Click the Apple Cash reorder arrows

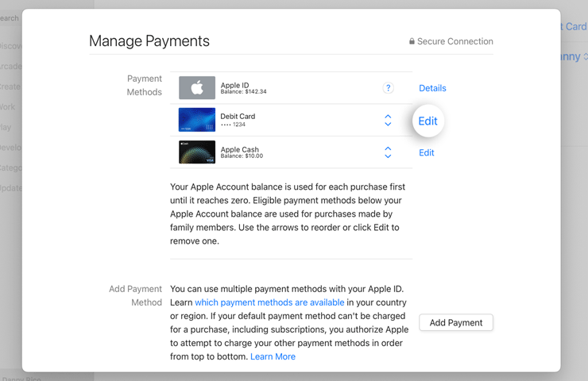tap(388, 152)
